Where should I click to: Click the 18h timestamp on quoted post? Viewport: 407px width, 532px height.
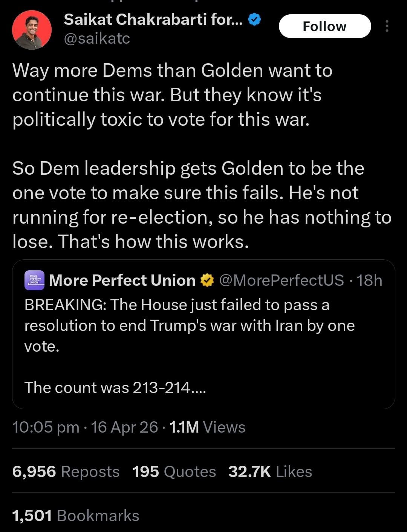point(369,280)
